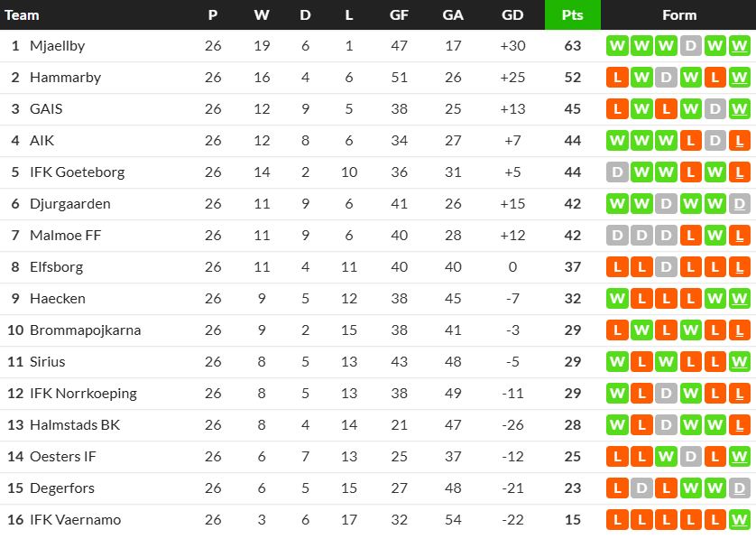Sort table by the Pts column header
This screenshot has width=756, height=539.
[x=572, y=15]
